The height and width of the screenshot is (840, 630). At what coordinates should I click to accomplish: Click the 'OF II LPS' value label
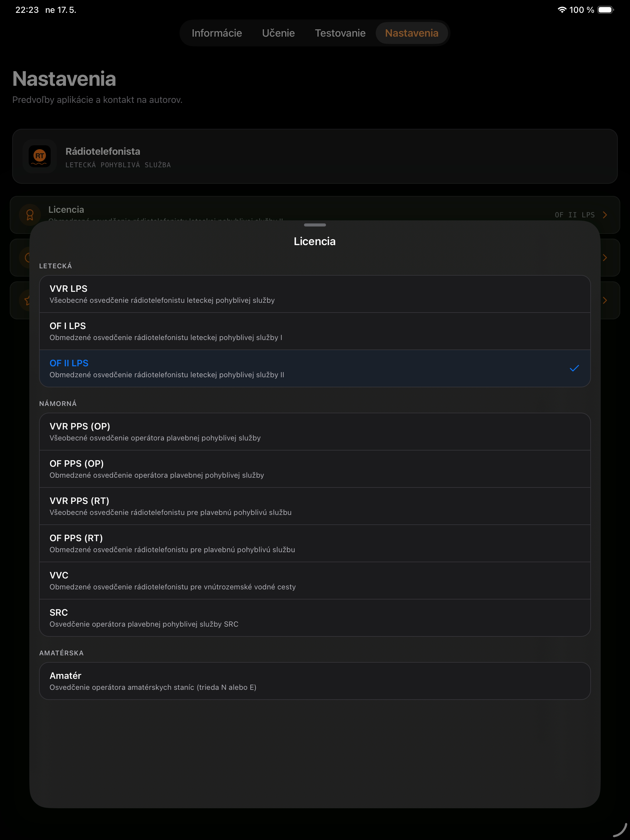(x=574, y=215)
